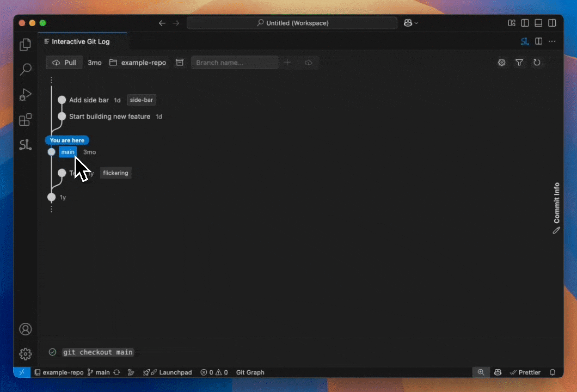Click the 3mo time label beside Pull
Viewport: 577px width, 392px height.
pyautogui.click(x=95, y=63)
